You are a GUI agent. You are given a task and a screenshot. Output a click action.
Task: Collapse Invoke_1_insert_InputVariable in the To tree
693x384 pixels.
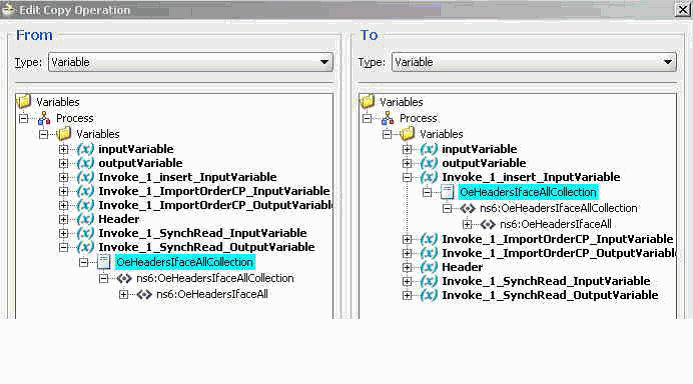407,178
